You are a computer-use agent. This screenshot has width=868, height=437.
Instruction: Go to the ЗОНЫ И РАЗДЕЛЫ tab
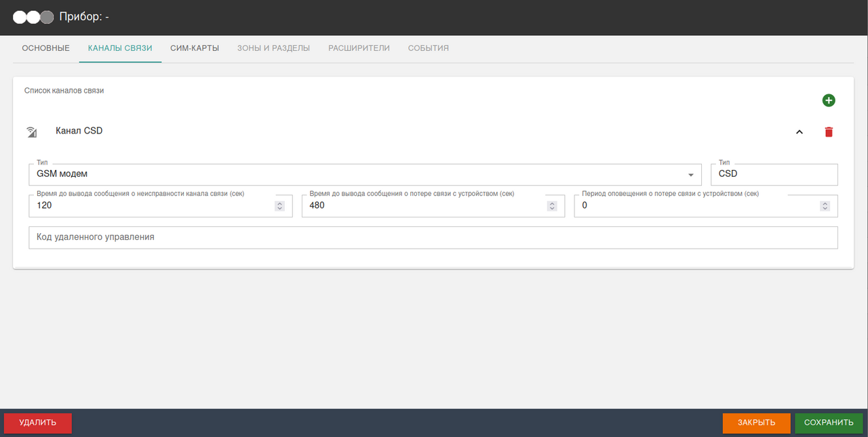point(273,48)
